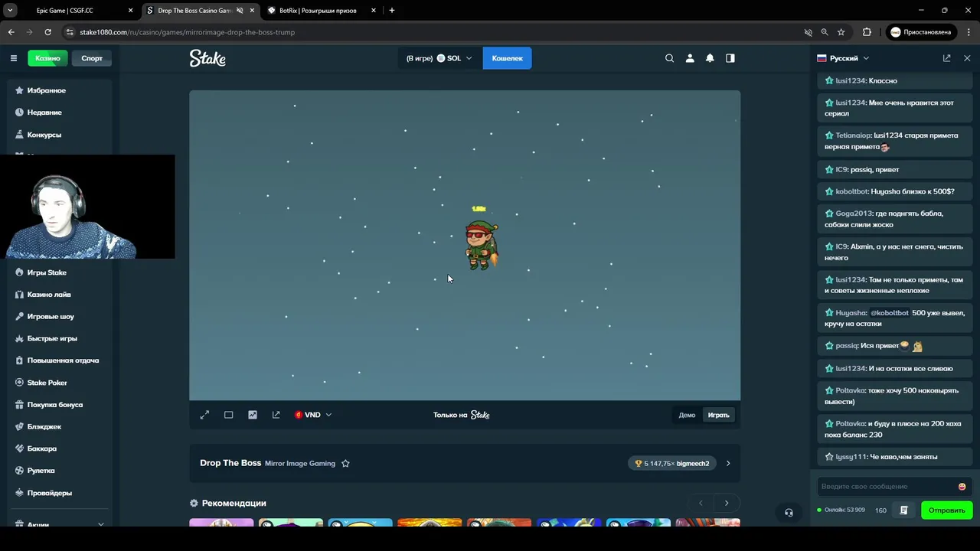Open chat rules icon
The image size is (980, 551).
[x=903, y=510]
